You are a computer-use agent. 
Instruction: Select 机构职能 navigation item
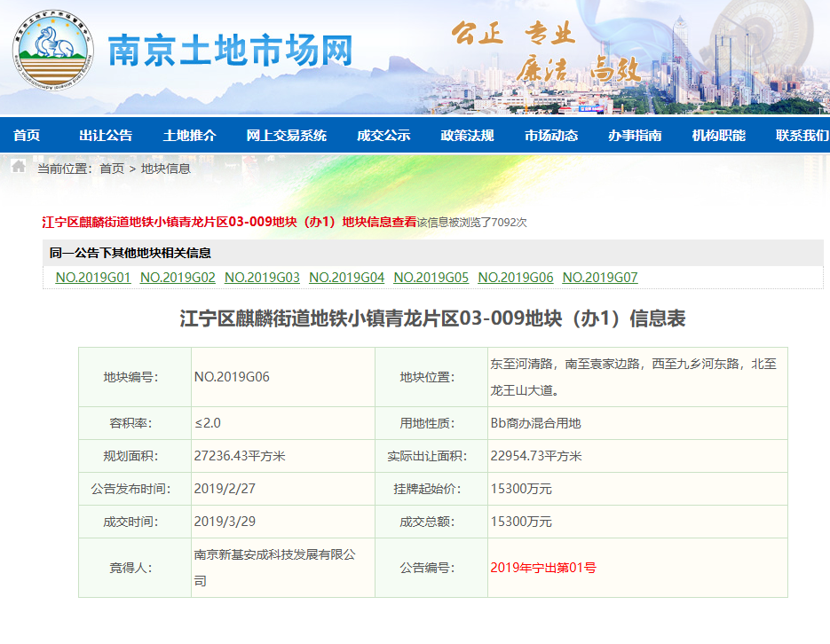click(x=718, y=136)
